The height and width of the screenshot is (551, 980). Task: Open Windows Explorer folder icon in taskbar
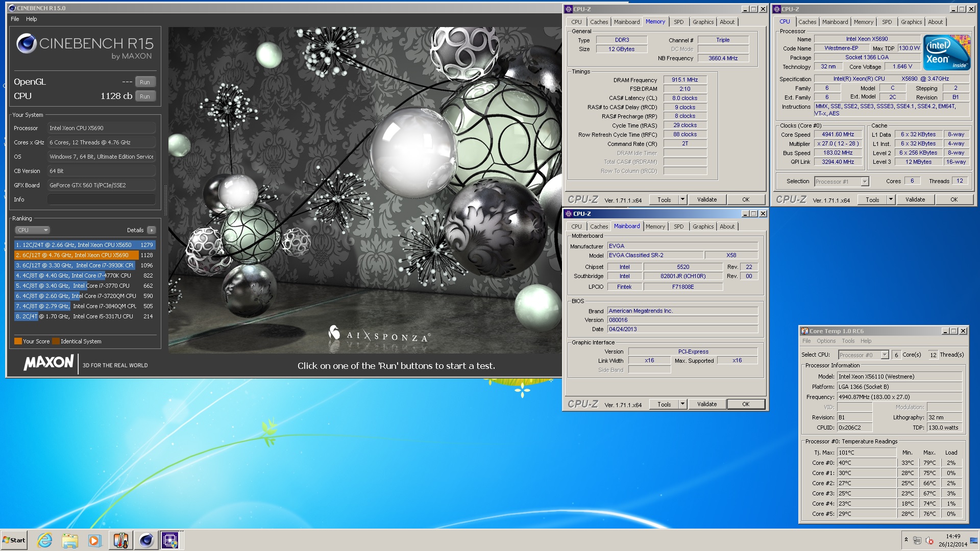click(x=70, y=540)
